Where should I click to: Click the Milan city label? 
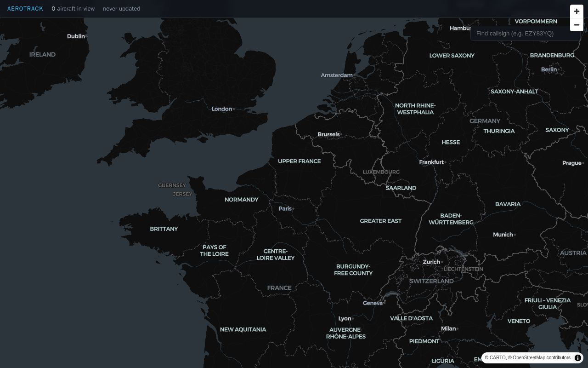448,328
